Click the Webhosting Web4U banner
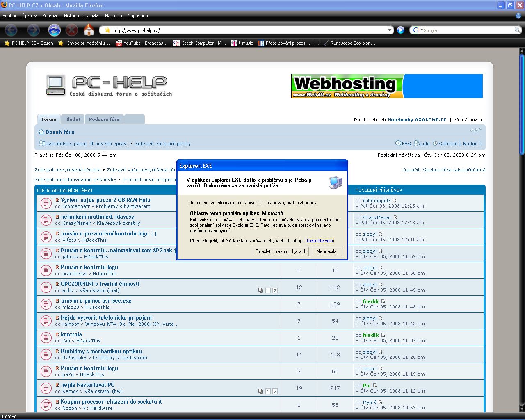 click(x=387, y=86)
